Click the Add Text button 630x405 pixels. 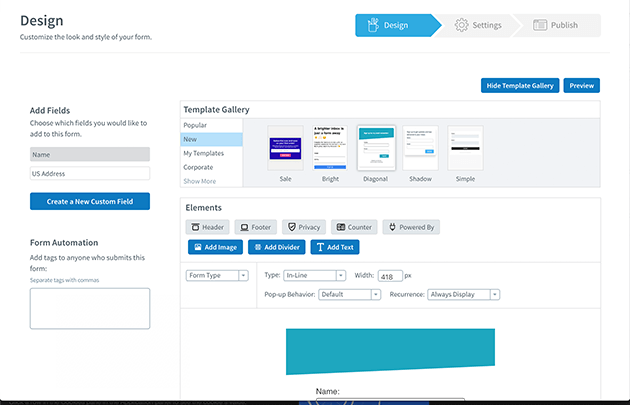[333, 247]
